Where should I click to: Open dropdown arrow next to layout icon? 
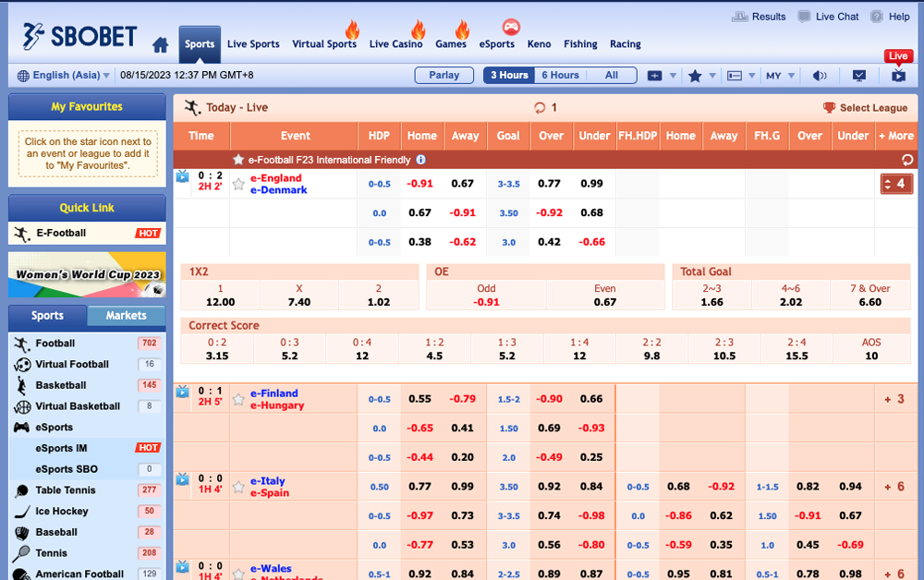coord(752,76)
